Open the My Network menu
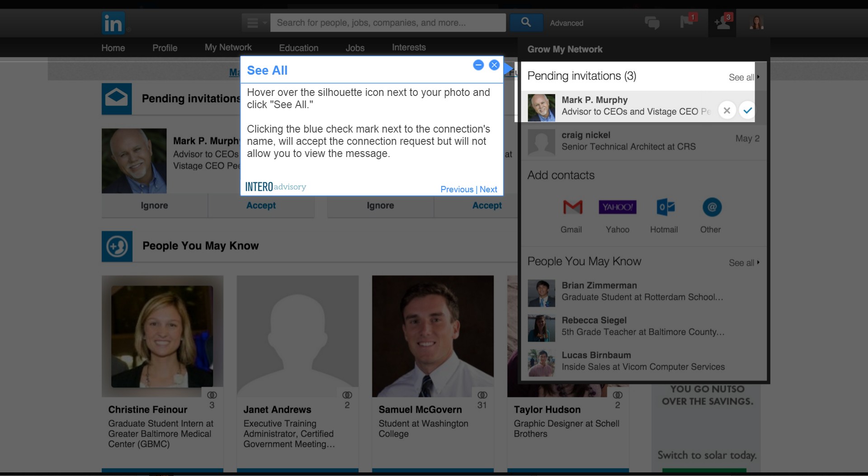 point(228,48)
